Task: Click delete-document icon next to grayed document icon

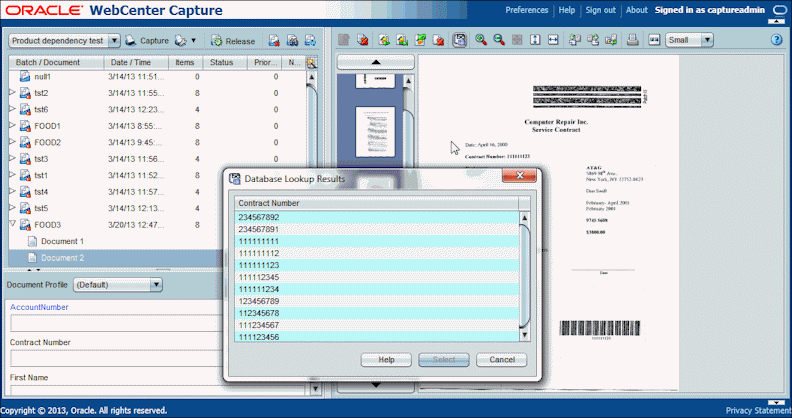Action: tap(362, 40)
